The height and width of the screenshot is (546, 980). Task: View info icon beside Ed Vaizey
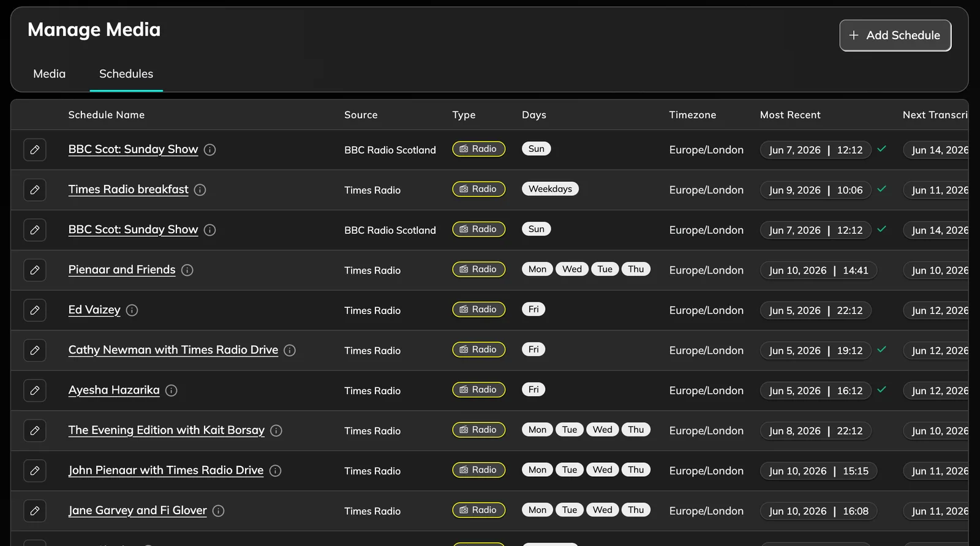click(132, 310)
